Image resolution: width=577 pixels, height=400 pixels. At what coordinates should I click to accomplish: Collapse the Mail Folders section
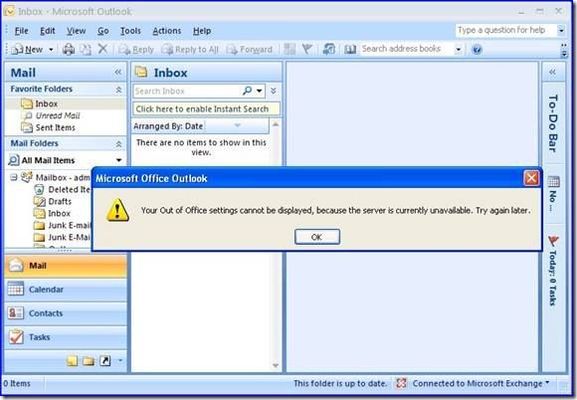[118, 144]
